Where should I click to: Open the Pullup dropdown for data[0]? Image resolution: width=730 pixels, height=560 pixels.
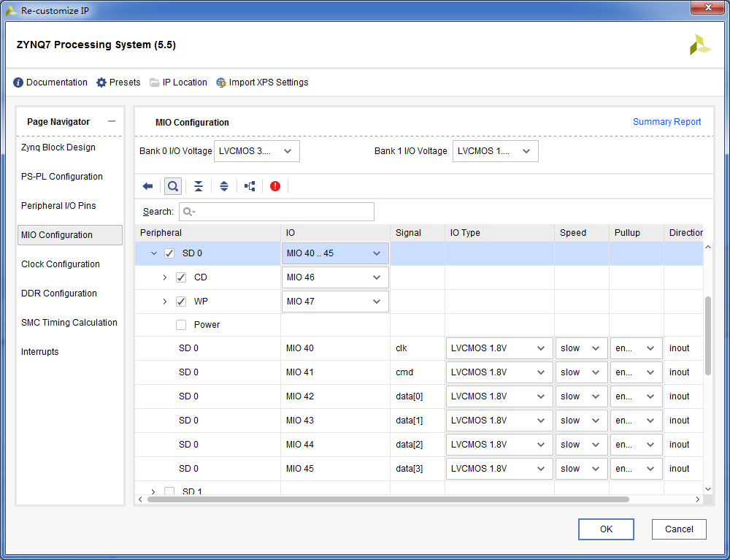[x=637, y=396]
